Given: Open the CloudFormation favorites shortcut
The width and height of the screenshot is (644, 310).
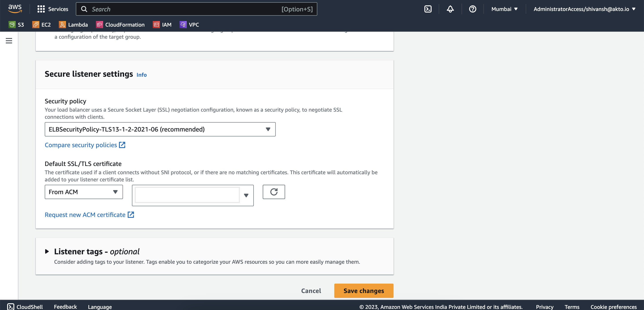Looking at the screenshot, I should coord(120,25).
